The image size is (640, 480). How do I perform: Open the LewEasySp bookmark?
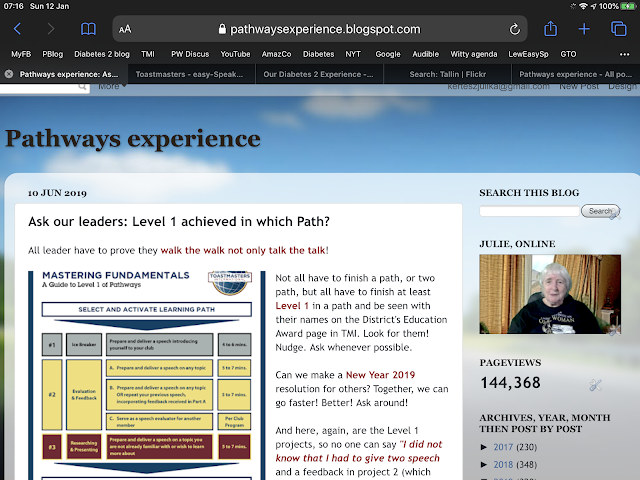528,54
